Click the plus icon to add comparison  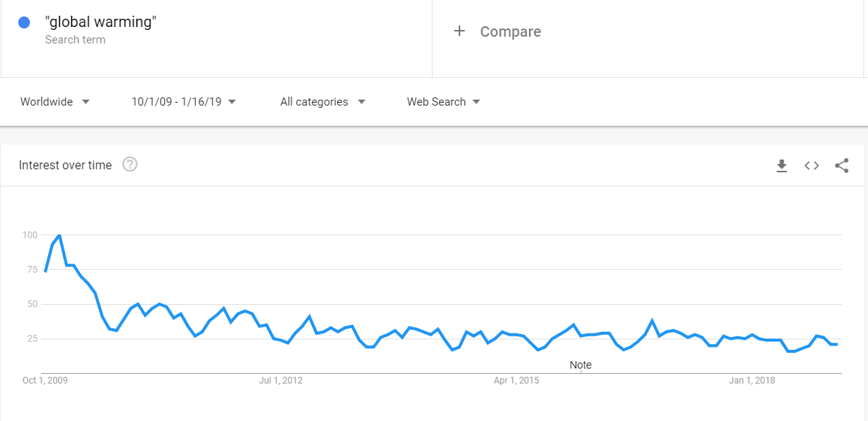(459, 31)
